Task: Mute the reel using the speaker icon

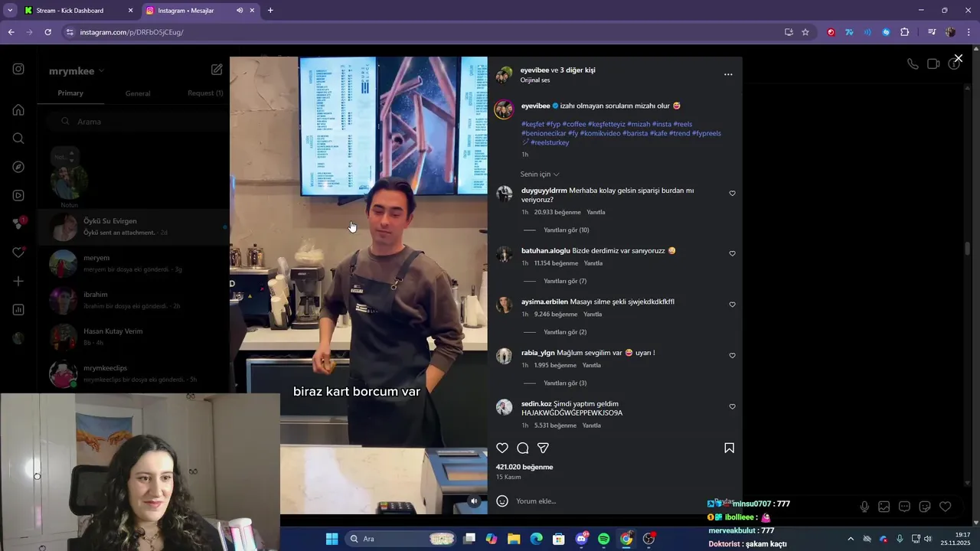Action: 474,501
